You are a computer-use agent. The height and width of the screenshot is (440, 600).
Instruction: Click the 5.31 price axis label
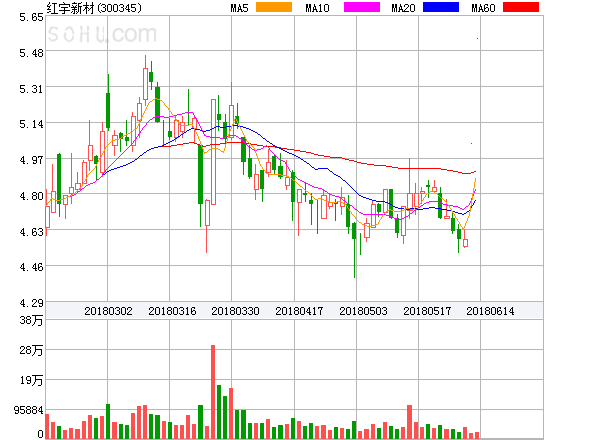(x=31, y=89)
